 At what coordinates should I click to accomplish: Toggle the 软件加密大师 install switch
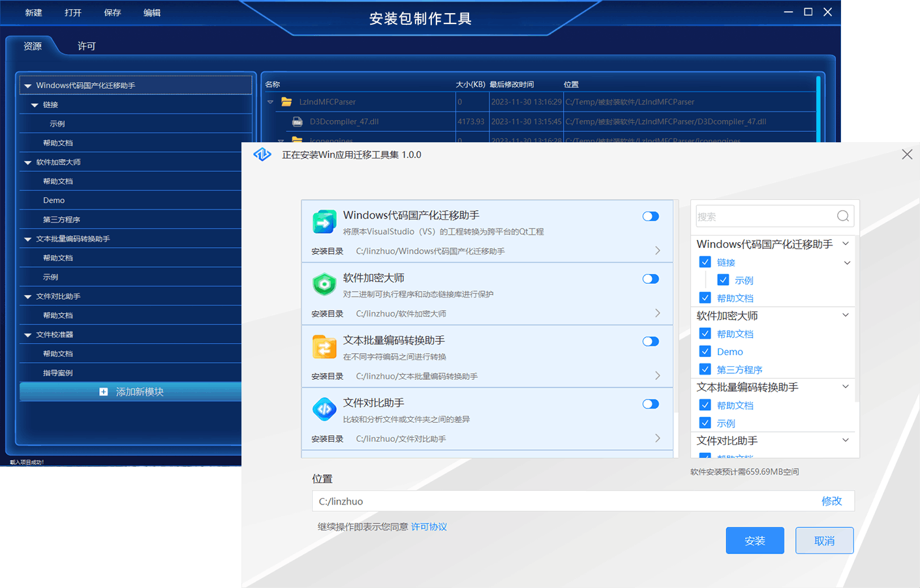coord(651,279)
